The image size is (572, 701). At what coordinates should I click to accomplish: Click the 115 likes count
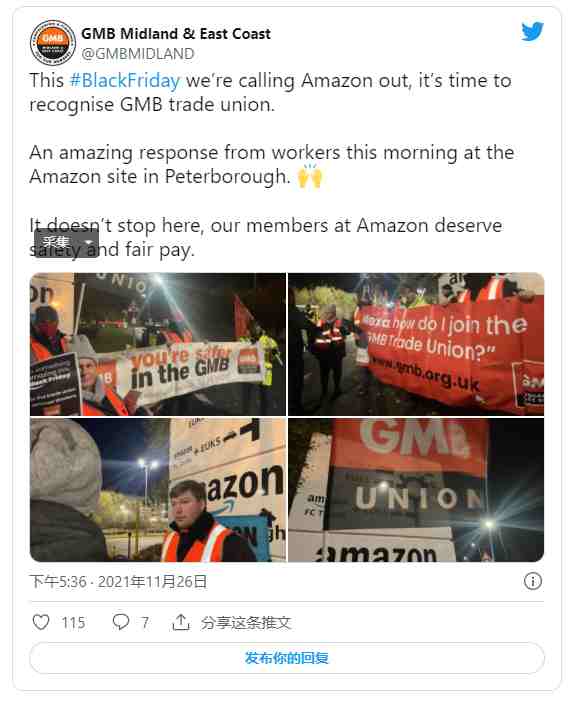coord(73,623)
